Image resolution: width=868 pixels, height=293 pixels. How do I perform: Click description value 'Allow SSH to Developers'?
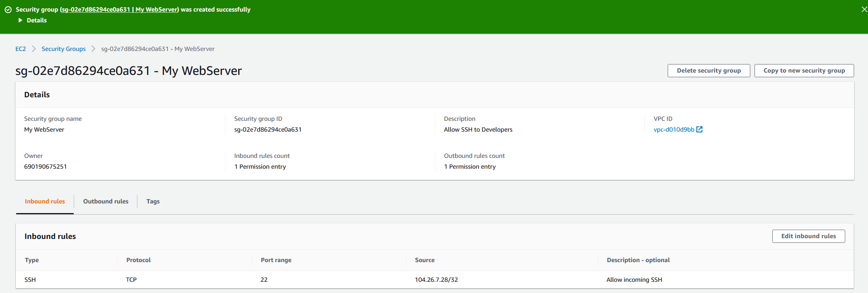click(478, 130)
